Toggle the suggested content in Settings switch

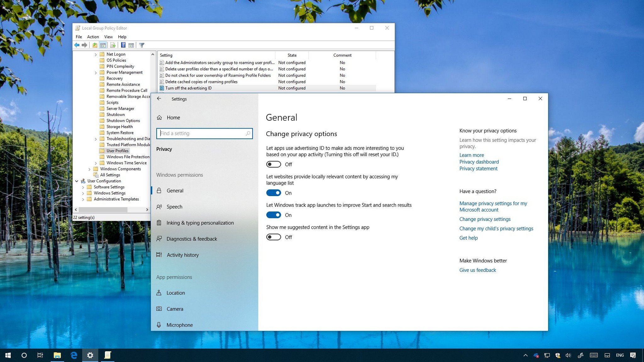274,237
